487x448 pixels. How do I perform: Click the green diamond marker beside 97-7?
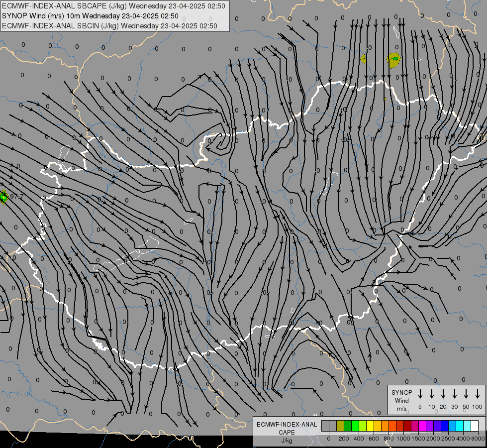pyautogui.click(x=3, y=197)
